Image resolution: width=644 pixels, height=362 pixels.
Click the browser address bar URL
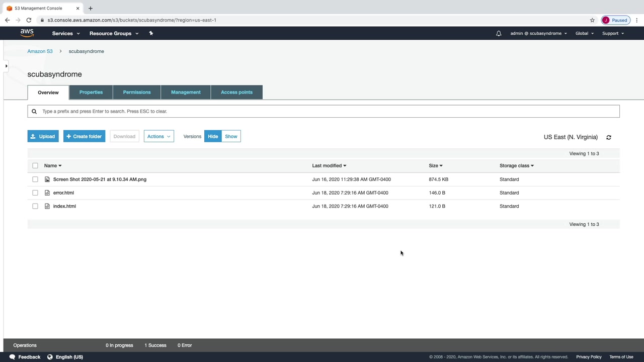click(x=132, y=20)
